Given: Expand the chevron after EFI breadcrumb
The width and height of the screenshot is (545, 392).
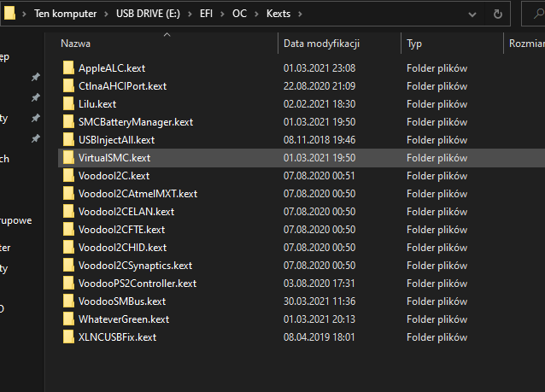Looking at the screenshot, I should 222,14.
